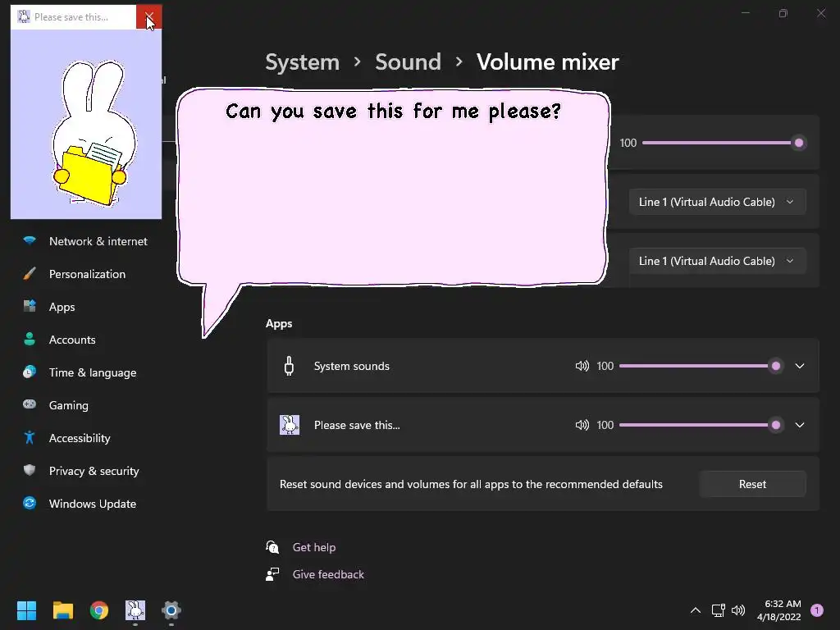Click the Apps section heading
Image resolution: width=840 pixels, height=630 pixels.
tap(279, 323)
